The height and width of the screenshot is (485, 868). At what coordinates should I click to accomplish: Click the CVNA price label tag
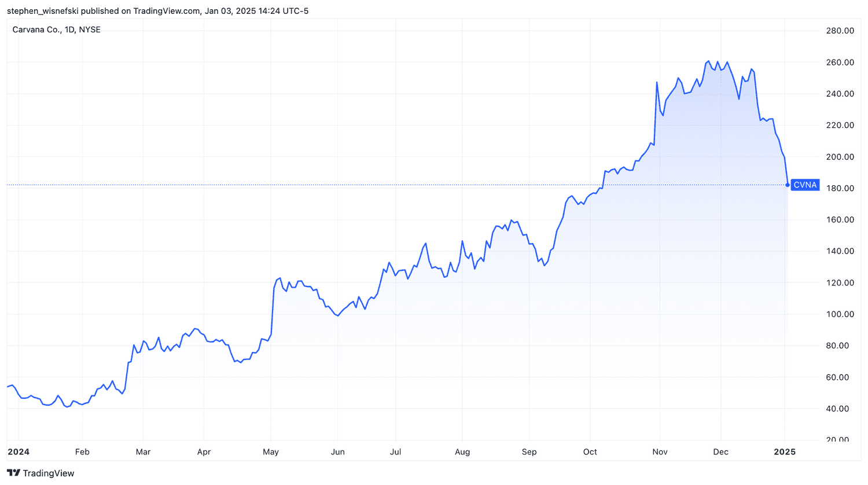[x=805, y=185]
